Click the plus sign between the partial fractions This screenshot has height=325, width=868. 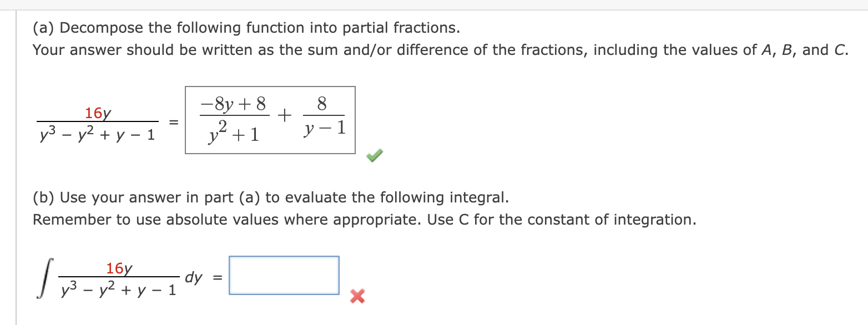coord(283,115)
